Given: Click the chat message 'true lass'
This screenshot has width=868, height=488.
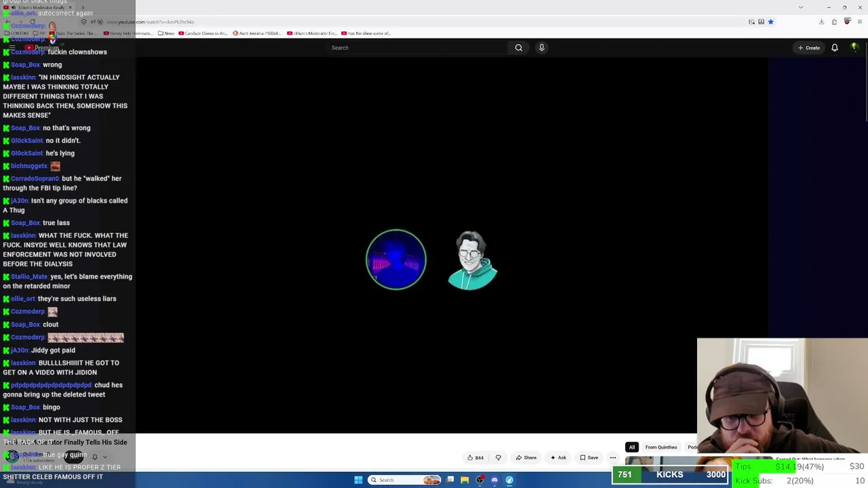Looking at the screenshot, I should pyautogui.click(x=56, y=223).
